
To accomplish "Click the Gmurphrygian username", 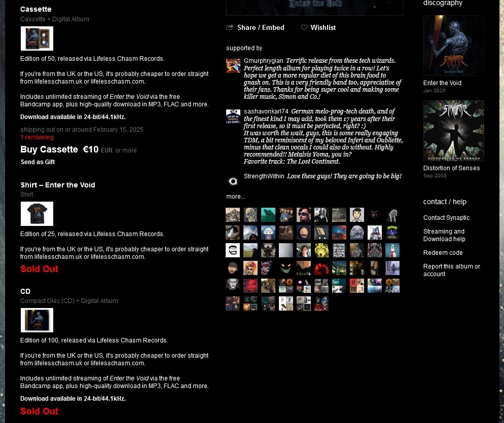I will [263, 61].
